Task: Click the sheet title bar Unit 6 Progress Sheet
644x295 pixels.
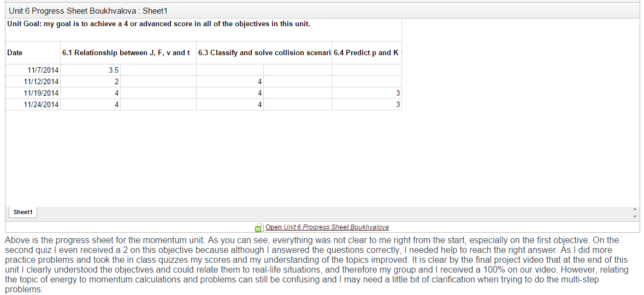Action: (322, 11)
